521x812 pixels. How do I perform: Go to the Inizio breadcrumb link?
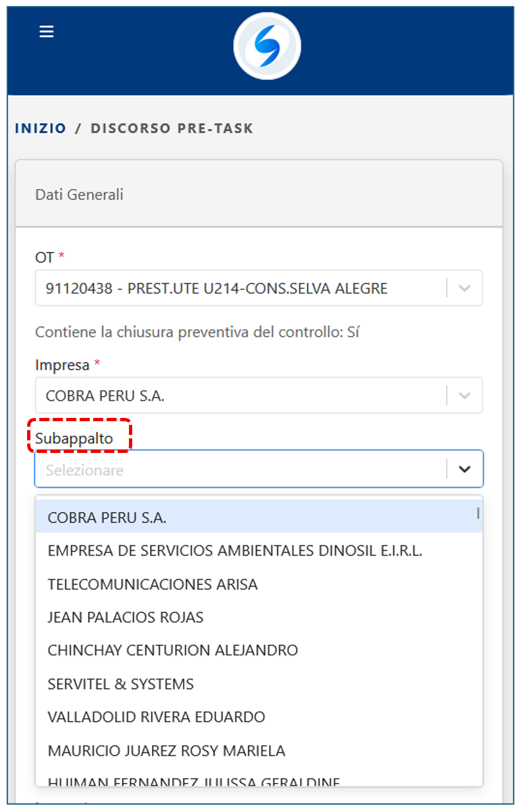[x=40, y=128]
